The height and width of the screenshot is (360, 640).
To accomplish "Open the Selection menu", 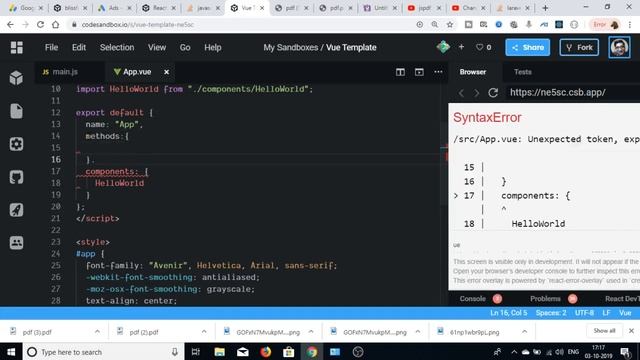I will pyautogui.click(x=117, y=47).
